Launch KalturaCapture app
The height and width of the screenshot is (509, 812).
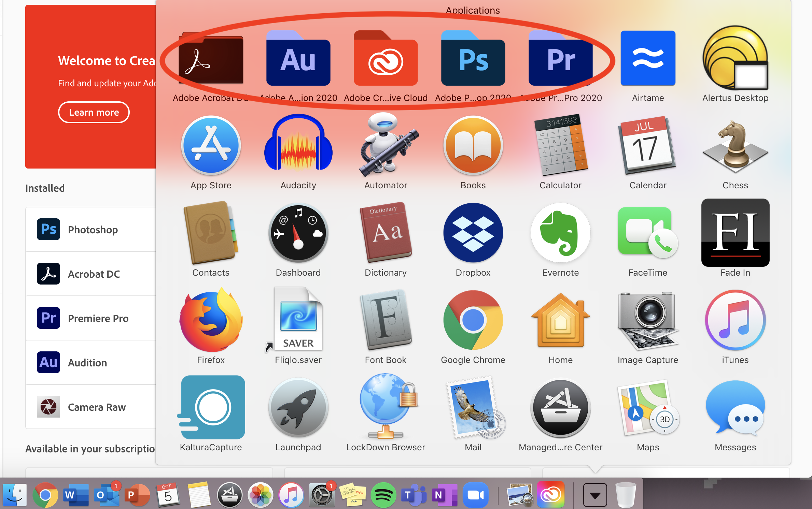click(x=212, y=408)
